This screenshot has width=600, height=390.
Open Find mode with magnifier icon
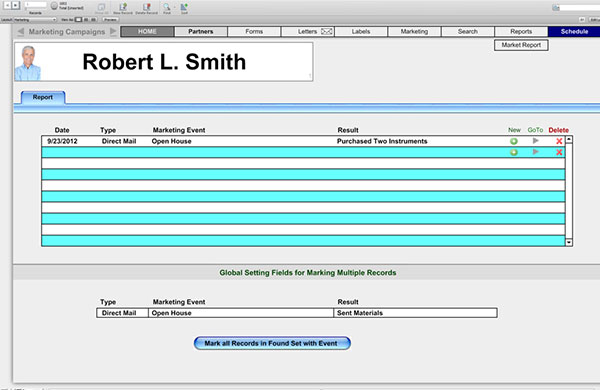point(167,8)
